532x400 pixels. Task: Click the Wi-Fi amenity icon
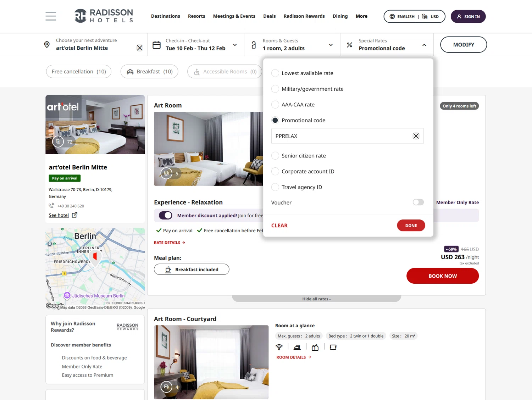pyautogui.click(x=279, y=347)
